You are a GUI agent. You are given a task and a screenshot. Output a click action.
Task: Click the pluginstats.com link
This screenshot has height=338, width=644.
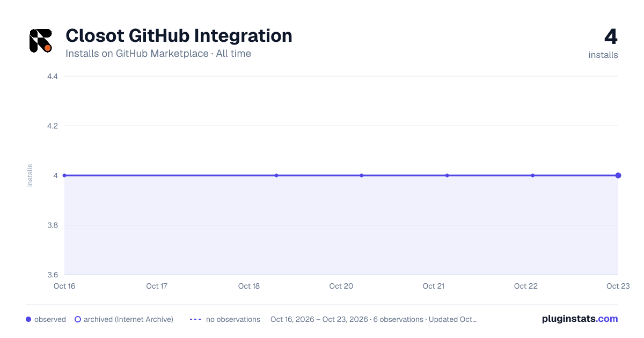[x=580, y=319]
